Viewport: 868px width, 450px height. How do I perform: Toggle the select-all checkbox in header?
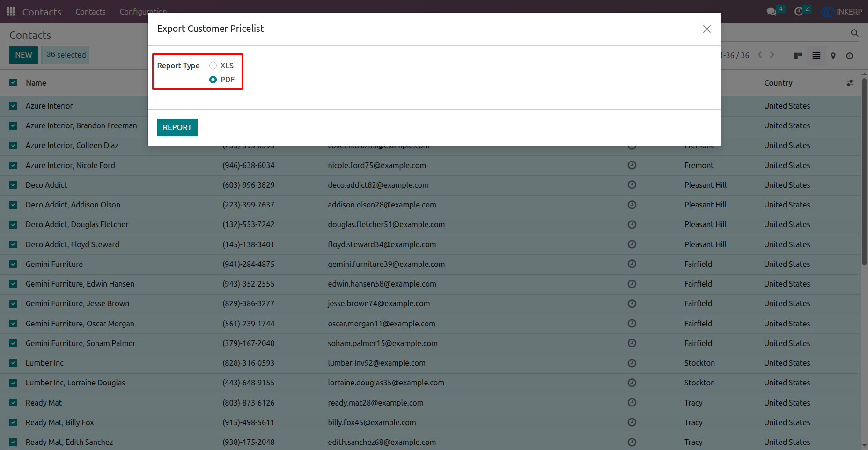(x=13, y=83)
